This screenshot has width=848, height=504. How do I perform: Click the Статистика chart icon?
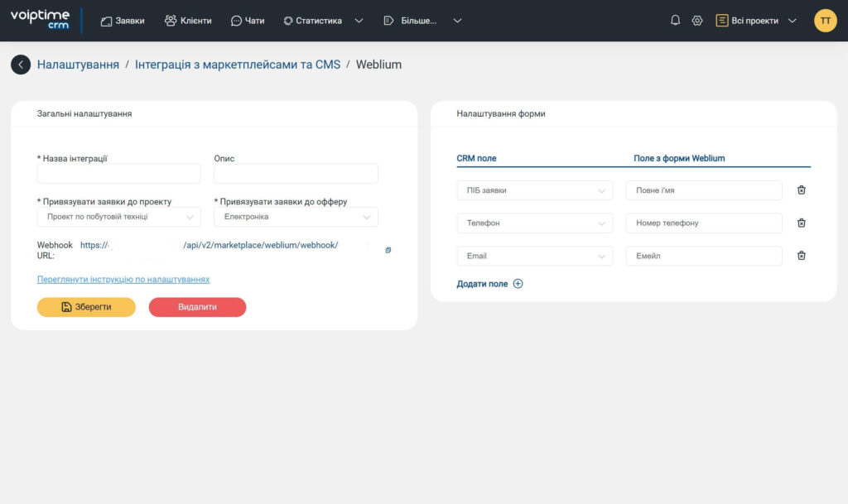pyautogui.click(x=288, y=21)
